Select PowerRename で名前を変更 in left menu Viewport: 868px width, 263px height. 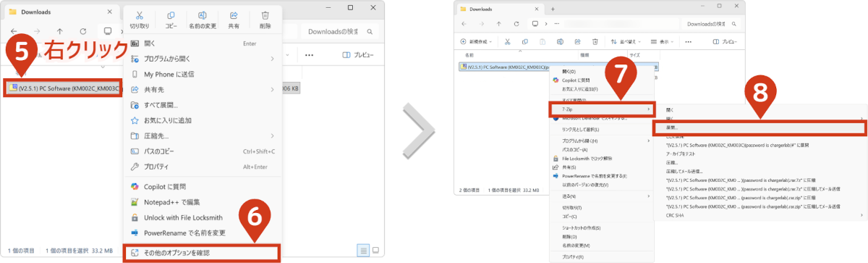(x=202, y=233)
